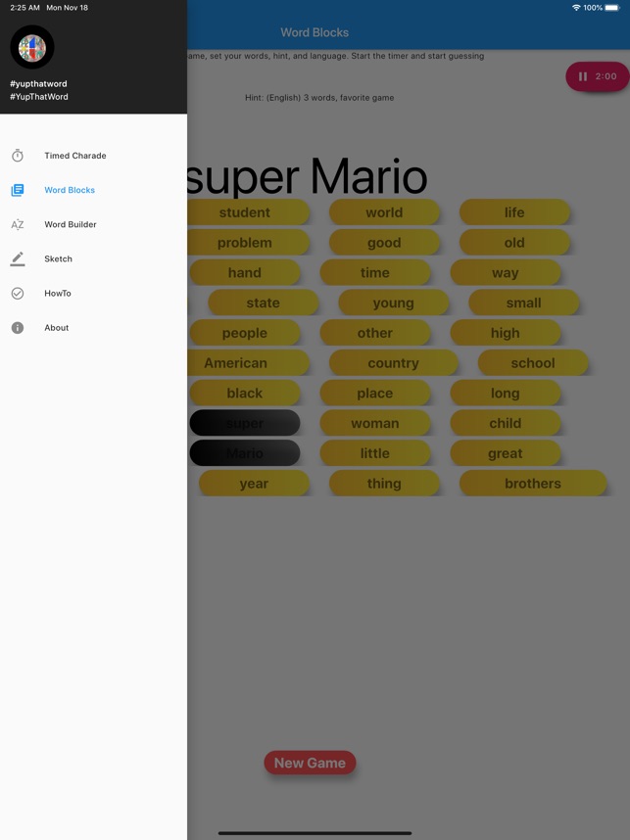This screenshot has width=630, height=840.
Task: Choose the 'place' word block
Action: (x=375, y=393)
